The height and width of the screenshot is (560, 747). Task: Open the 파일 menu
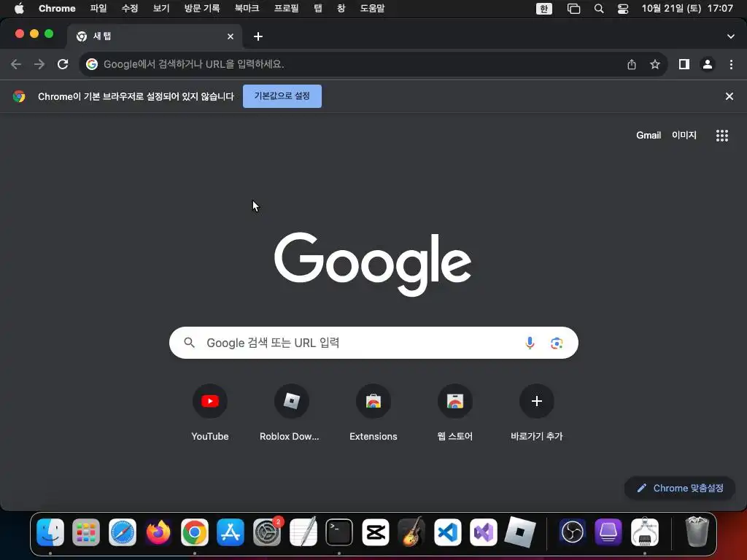pos(98,8)
